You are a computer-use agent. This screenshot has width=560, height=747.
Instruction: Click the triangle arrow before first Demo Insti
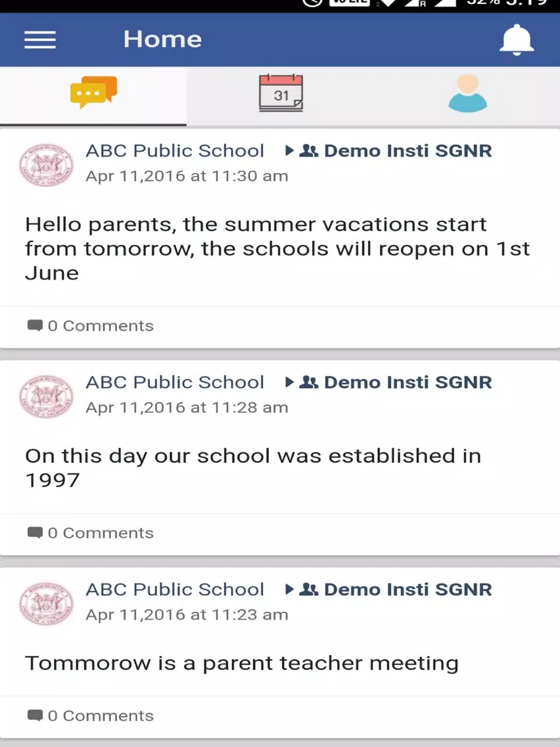(289, 151)
